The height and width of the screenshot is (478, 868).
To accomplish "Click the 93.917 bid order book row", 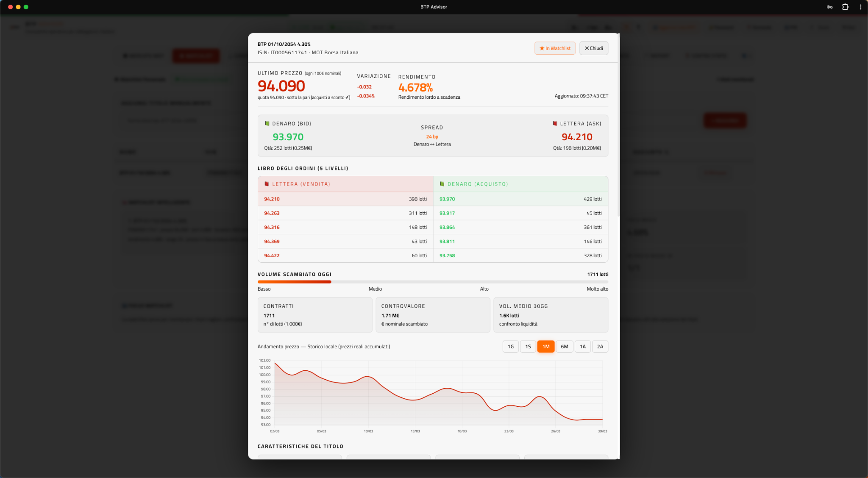I will coord(520,213).
